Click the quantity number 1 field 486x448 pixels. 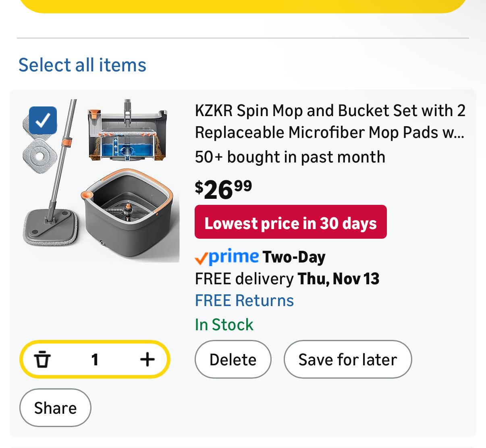(x=95, y=359)
